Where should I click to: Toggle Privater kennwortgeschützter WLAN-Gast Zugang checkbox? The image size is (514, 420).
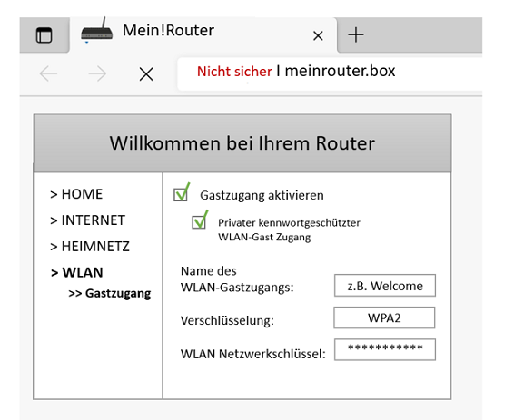tap(200, 220)
